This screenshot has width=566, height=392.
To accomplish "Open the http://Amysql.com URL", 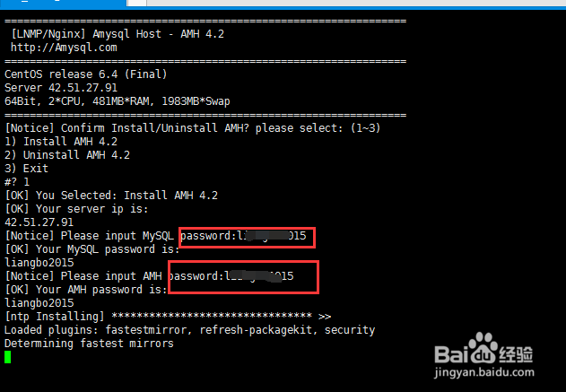I will point(64,48).
